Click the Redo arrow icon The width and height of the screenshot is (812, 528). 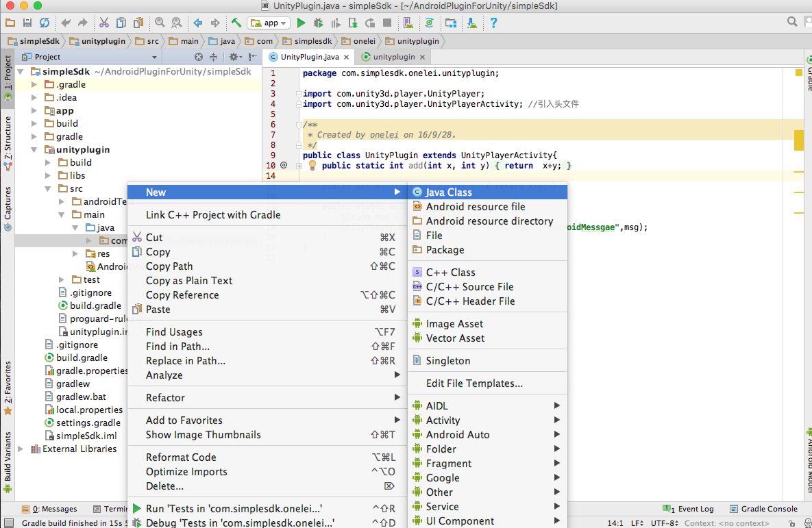pyautogui.click(x=83, y=23)
